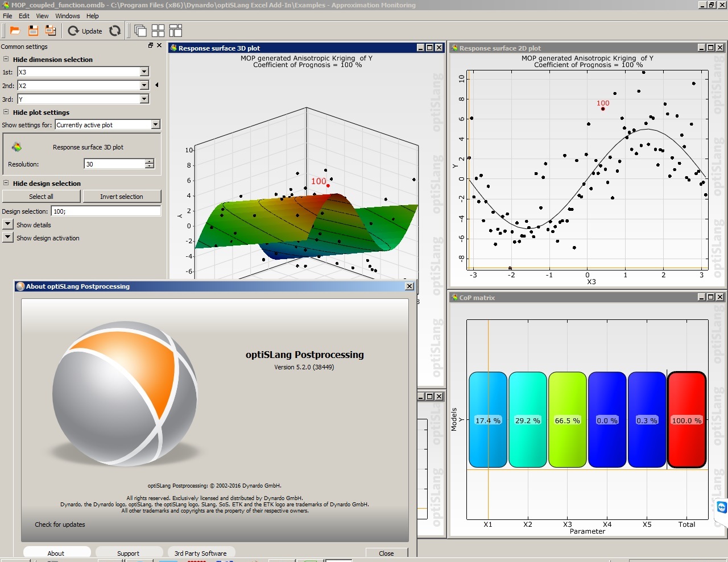Click the red design point 100 in 3D plot
Viewport: 728px width, 562px height.
coord(328,186)
